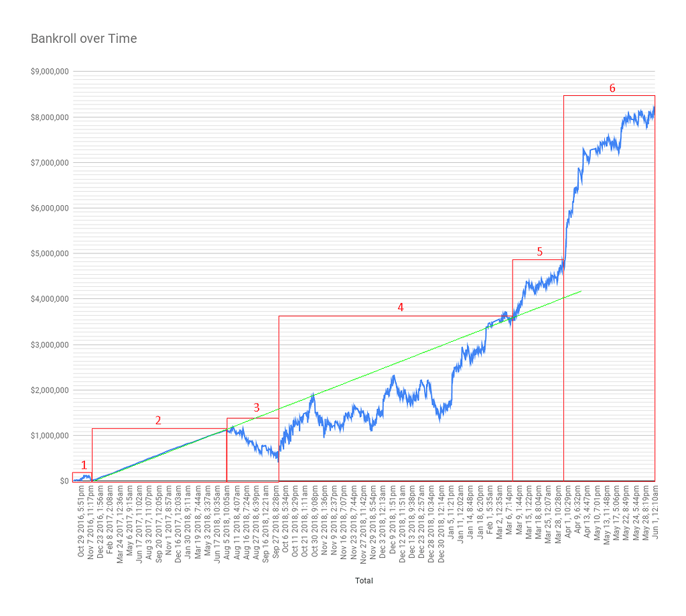Click the "Mar 6, 7:14pm" date label
The image size is (686, 616).
tap(509, 510)
